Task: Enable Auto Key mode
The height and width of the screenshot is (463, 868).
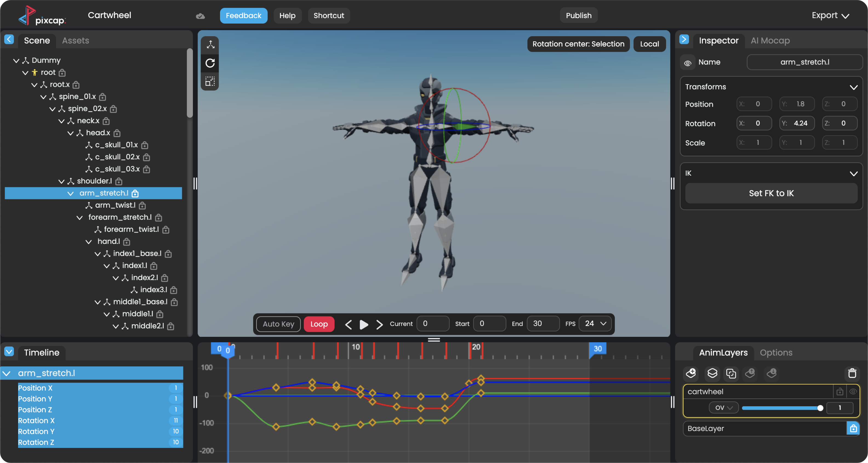Action: point(278,324)
